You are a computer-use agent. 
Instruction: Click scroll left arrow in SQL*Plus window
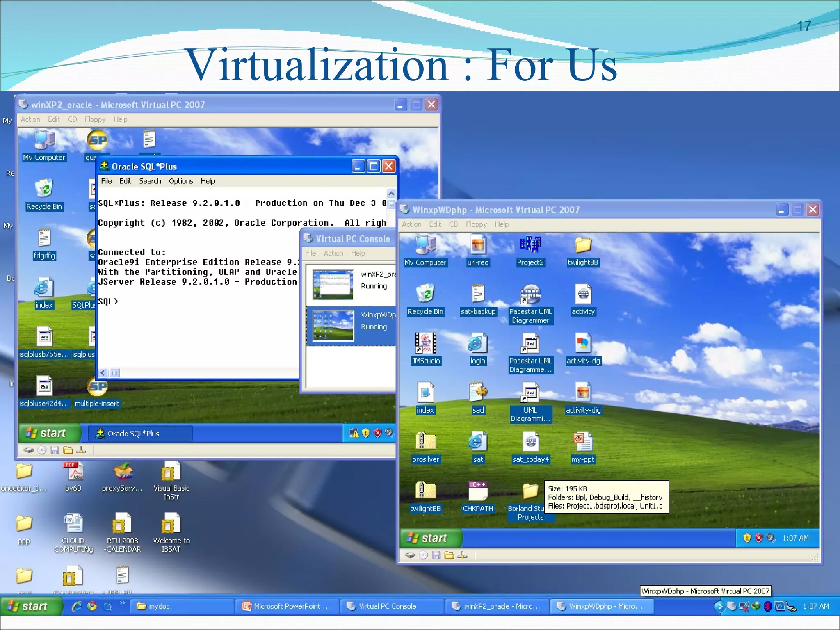pyautogui.click(x=103, y=373)
